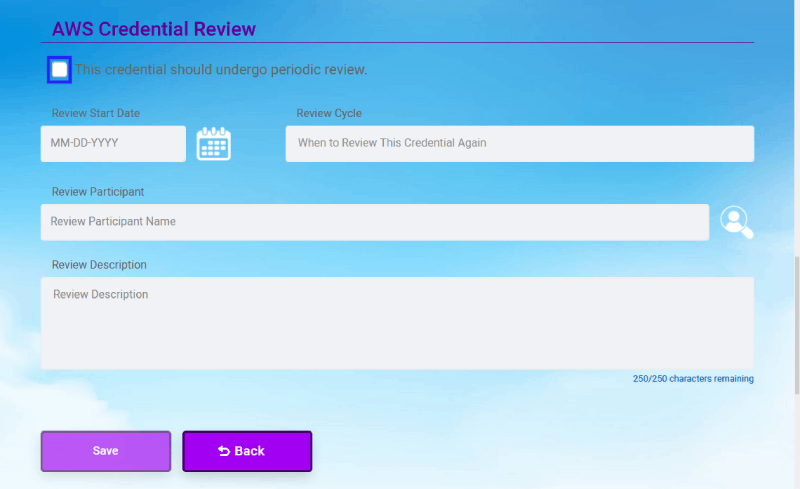Viewport: 800px width, 489px height.
Task: Enable the periodic review checkbox
Action: point(59,69)
